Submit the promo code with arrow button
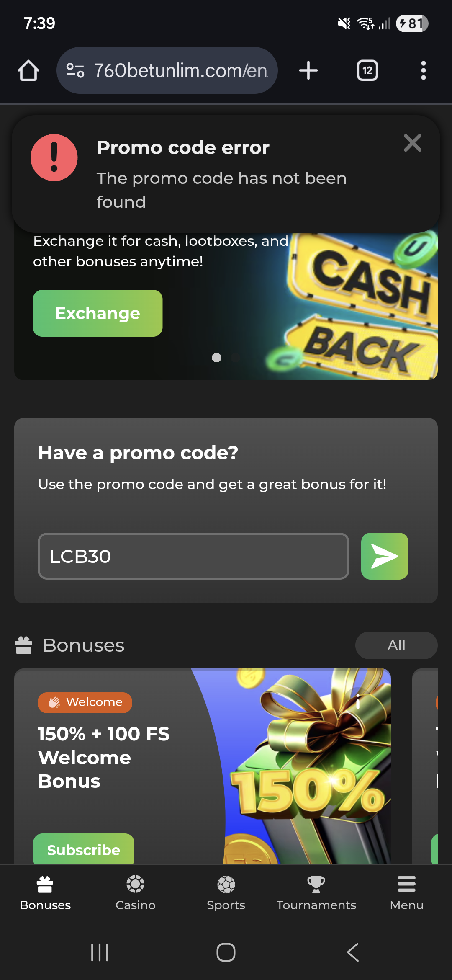The width and height of the screenshot is (452, 980). 385,556
